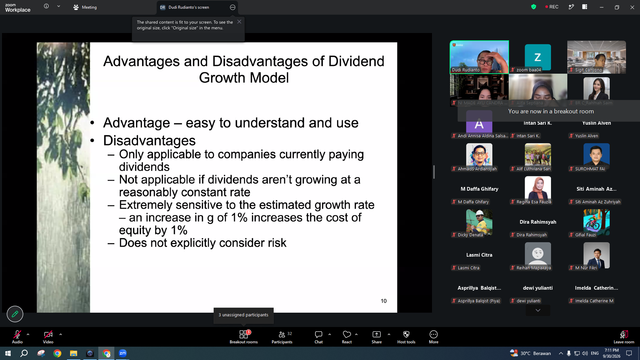The height and width of the screenshot is (360, 640).
Task: Toggle the Audio mute microphone
Action: point(17,337)
